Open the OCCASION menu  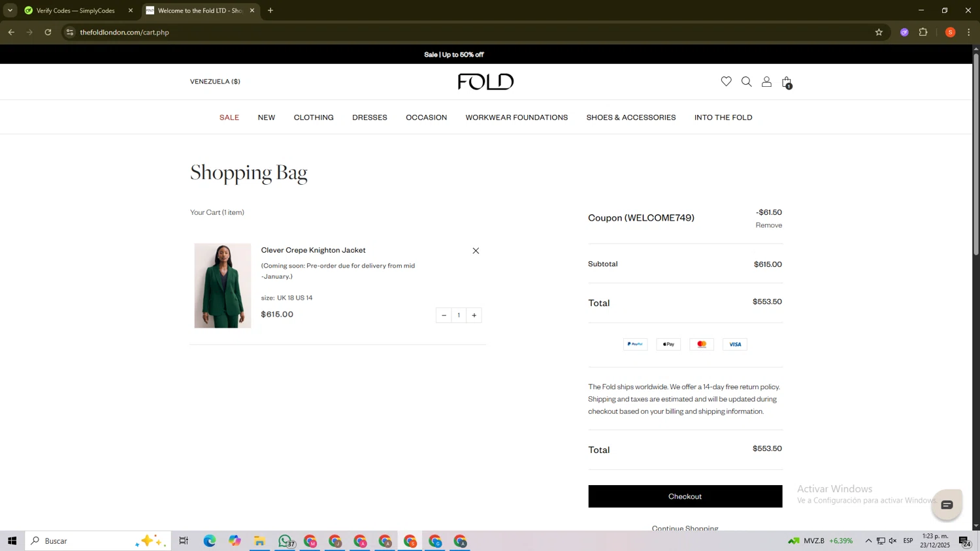[x=426, y=118]
